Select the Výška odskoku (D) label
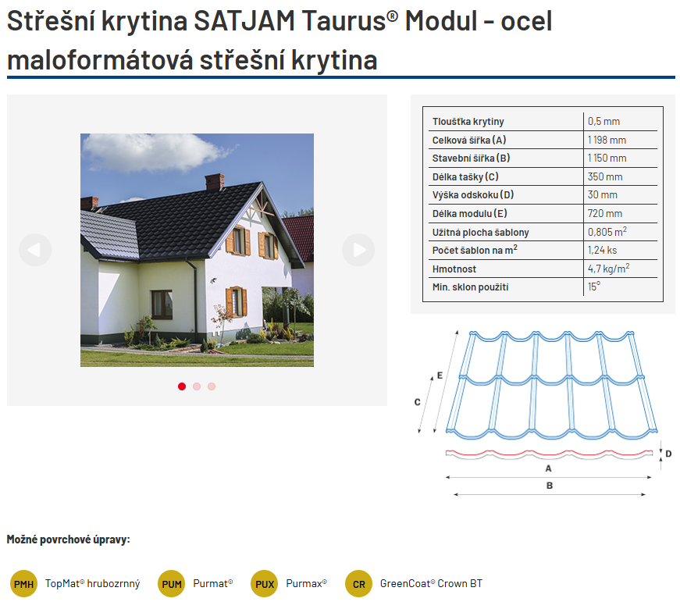Image resolution: width=680 pixels, height=616 pixels. (472, 195)
